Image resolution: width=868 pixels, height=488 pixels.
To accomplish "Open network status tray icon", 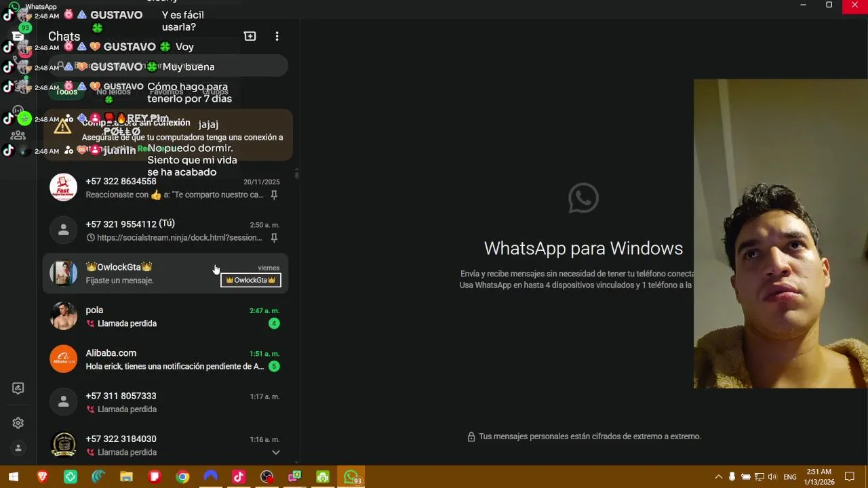I will click(759, 477).
